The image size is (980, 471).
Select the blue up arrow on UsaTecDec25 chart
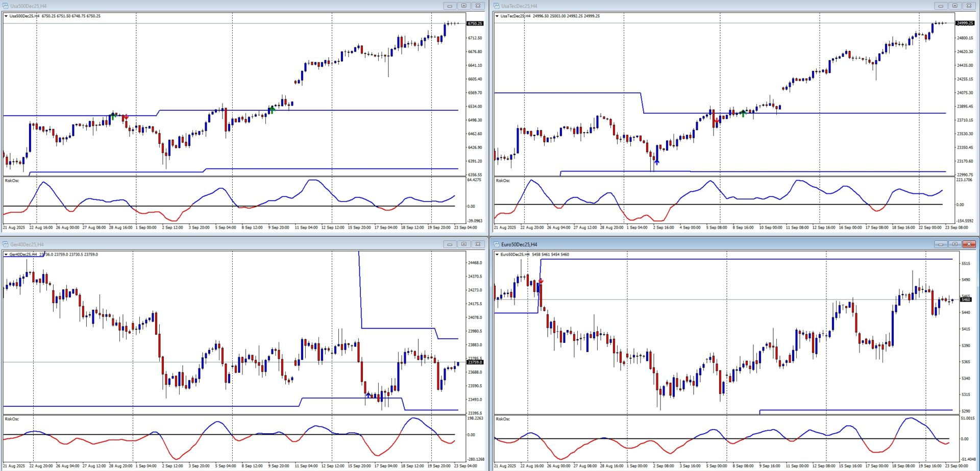(x=656, y=162)
